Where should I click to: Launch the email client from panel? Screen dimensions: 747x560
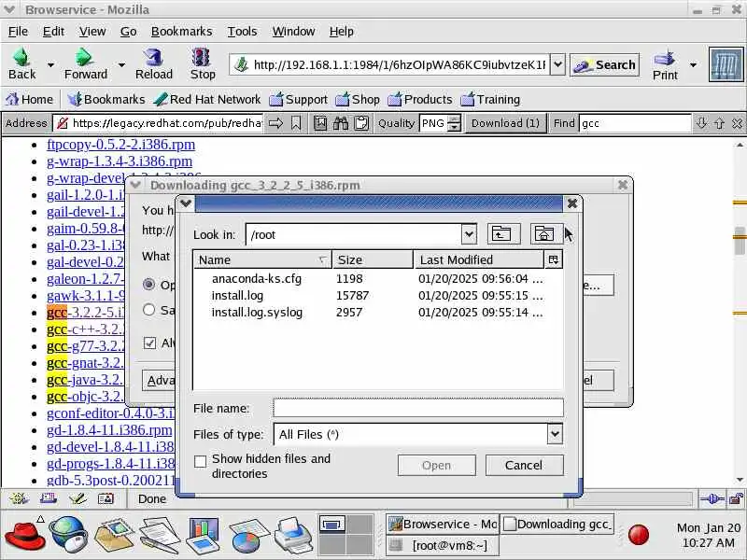[114, 535]
